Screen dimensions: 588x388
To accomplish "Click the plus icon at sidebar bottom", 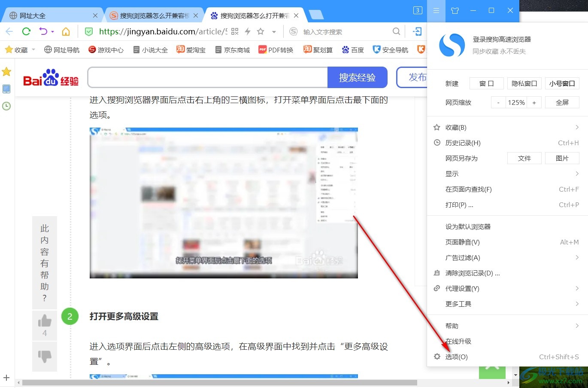I will [6, 378].
